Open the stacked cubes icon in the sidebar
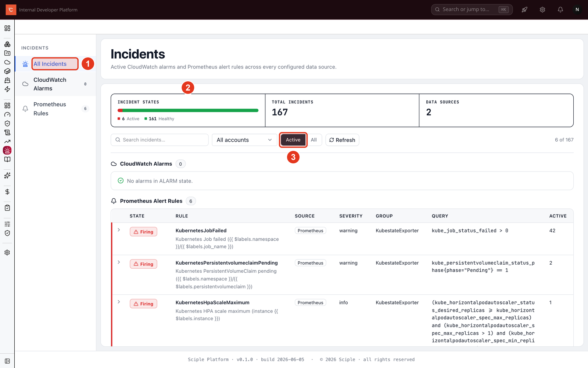The height and width of the screenshot is (368, 588). click(7, 44)
